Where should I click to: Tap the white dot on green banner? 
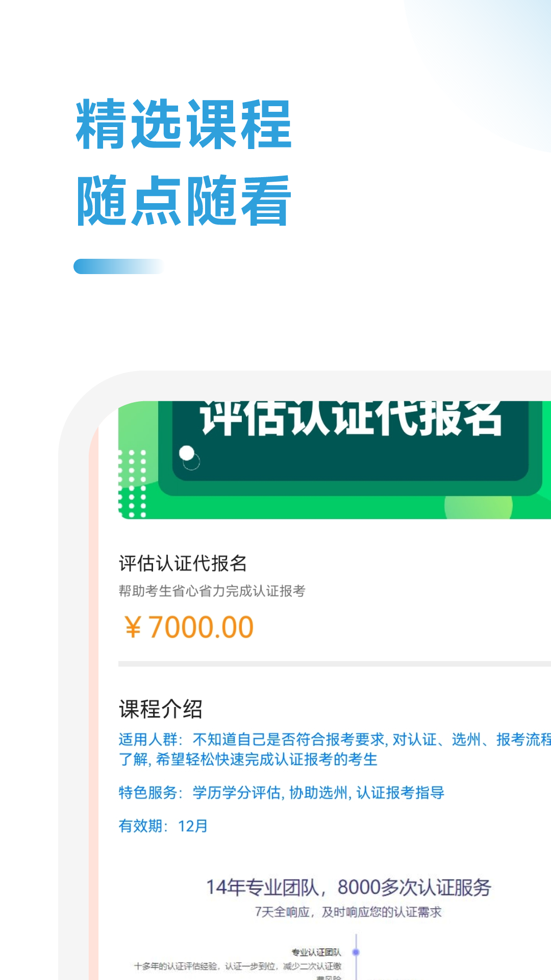(x=187, y=453)
